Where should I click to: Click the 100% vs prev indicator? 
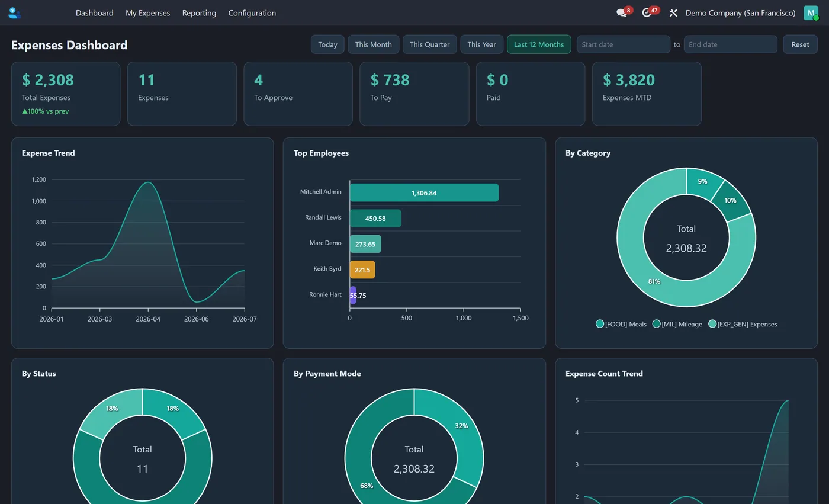(x=46, y=111)
